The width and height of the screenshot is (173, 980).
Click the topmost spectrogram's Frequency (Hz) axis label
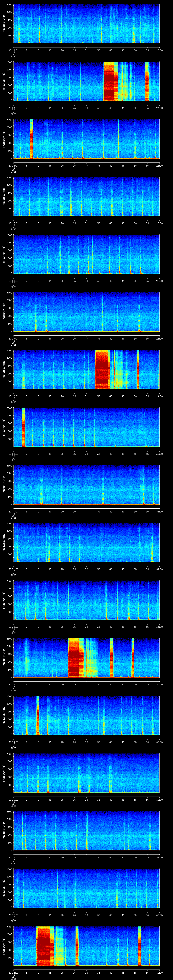point(4,24)
